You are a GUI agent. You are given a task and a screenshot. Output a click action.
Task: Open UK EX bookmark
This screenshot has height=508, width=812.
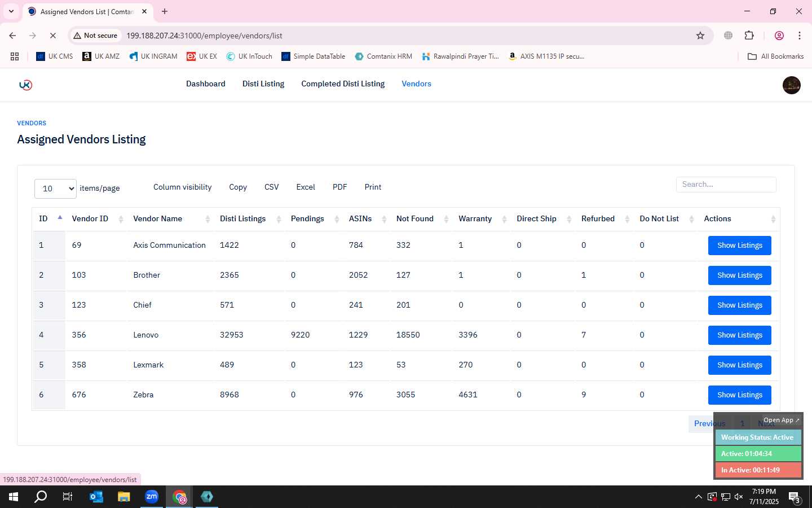[202, 56]
